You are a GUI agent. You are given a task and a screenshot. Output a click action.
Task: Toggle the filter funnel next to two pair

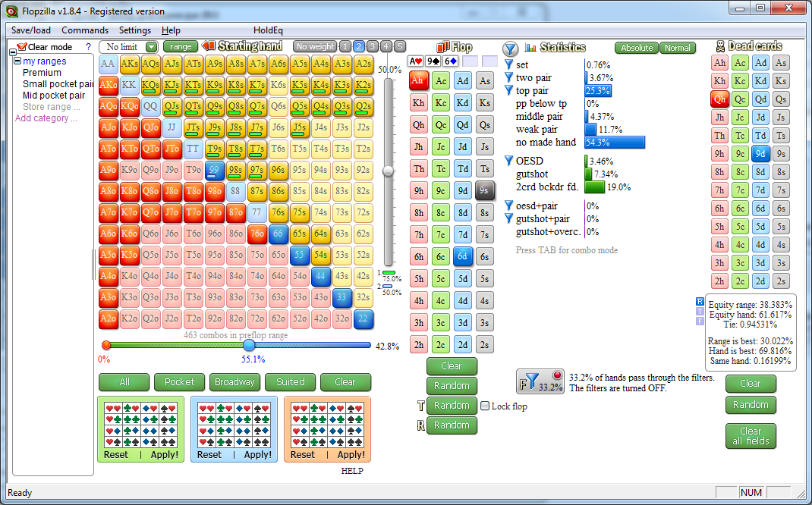coord(508,77)
